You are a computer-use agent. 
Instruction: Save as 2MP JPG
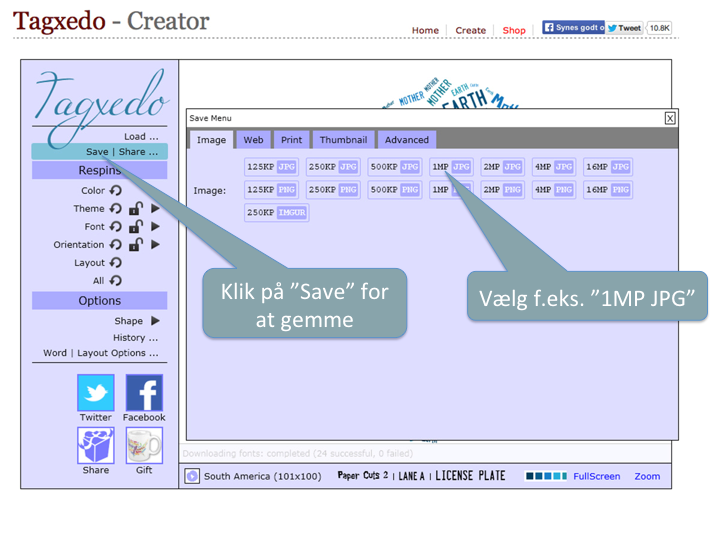click(x=502, y=167)
